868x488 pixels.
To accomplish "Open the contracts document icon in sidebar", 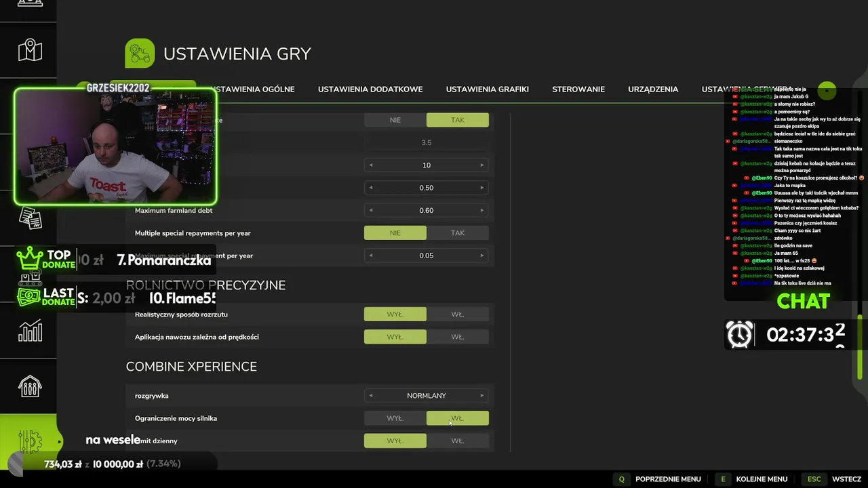I will click(x=30, y=218).
